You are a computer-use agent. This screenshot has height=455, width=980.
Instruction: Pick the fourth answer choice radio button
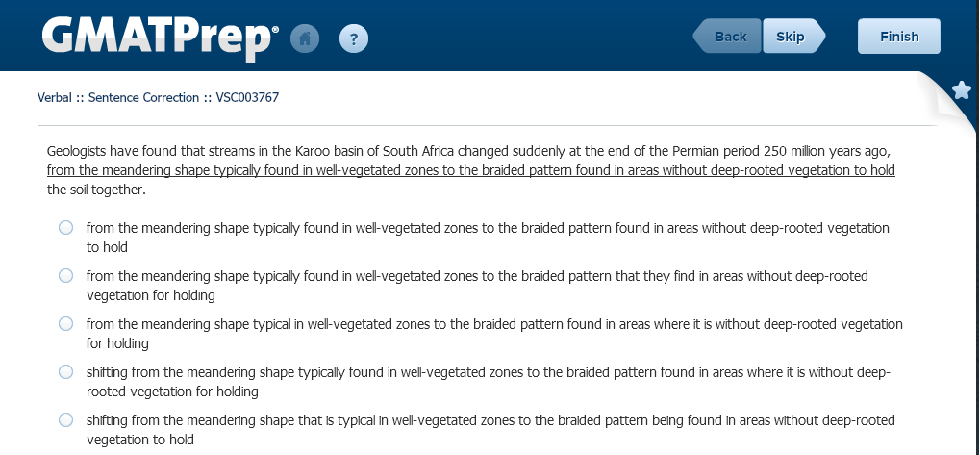(65, 372)
